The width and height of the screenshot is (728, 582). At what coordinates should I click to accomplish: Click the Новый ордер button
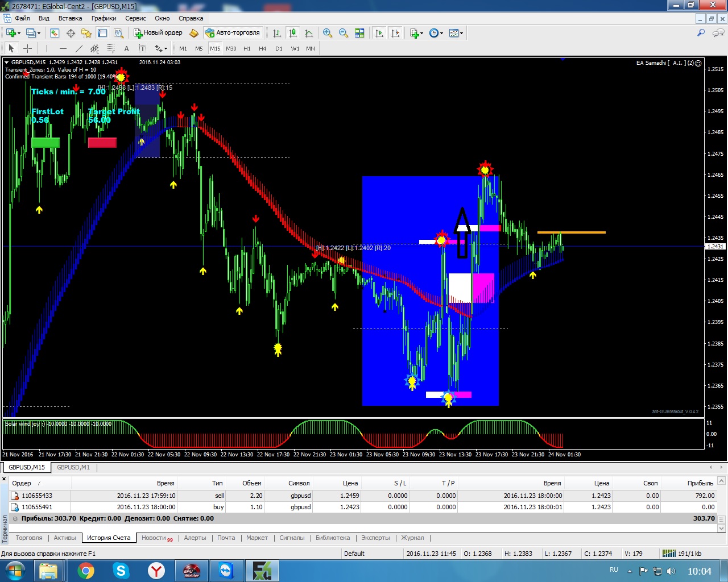[x=158, y=33]
